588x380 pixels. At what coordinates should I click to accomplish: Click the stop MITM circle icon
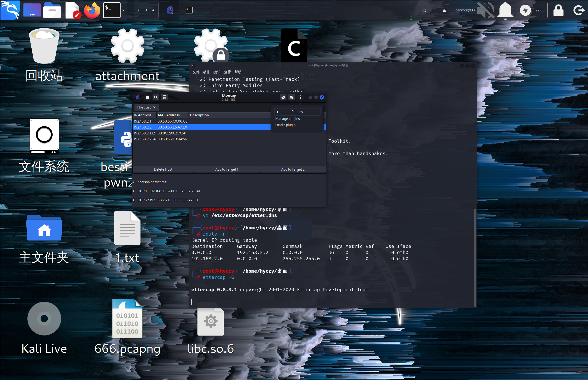pyautogui.click(x=292, y=97)
